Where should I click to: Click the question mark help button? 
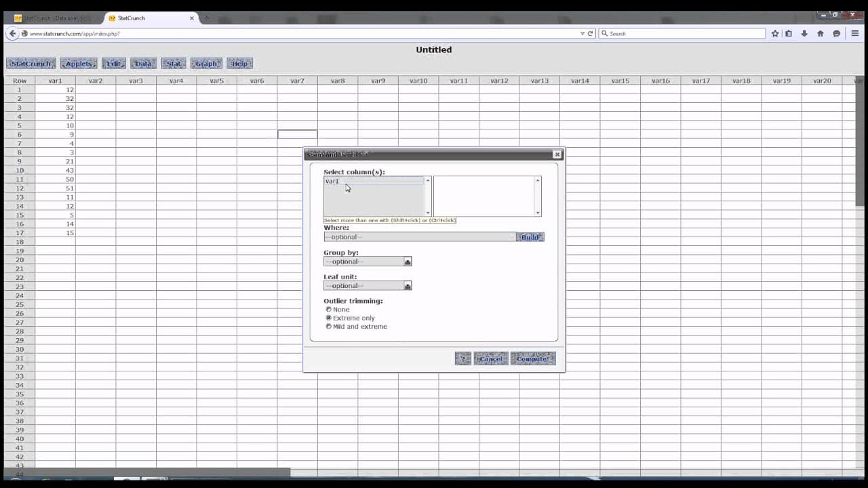463,359
